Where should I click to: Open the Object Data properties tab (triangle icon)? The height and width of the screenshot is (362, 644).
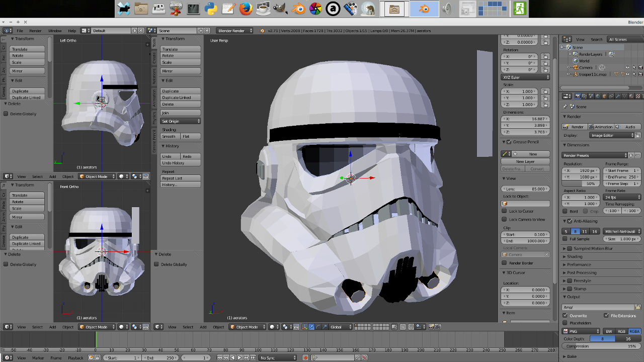624,96
